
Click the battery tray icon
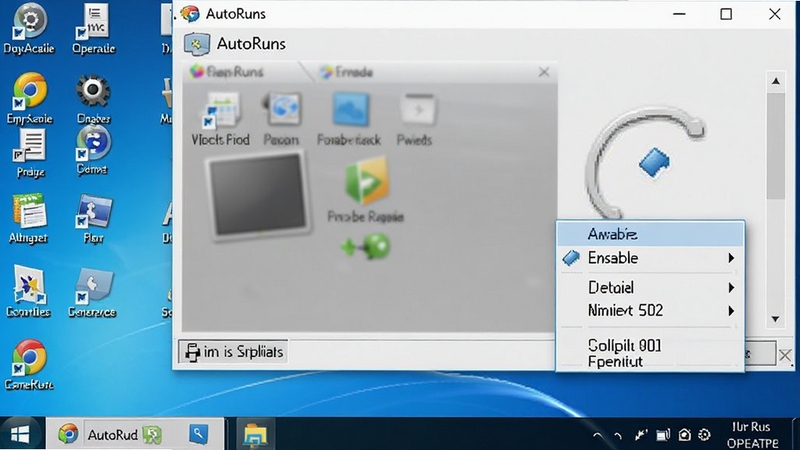tap(662, 435)
